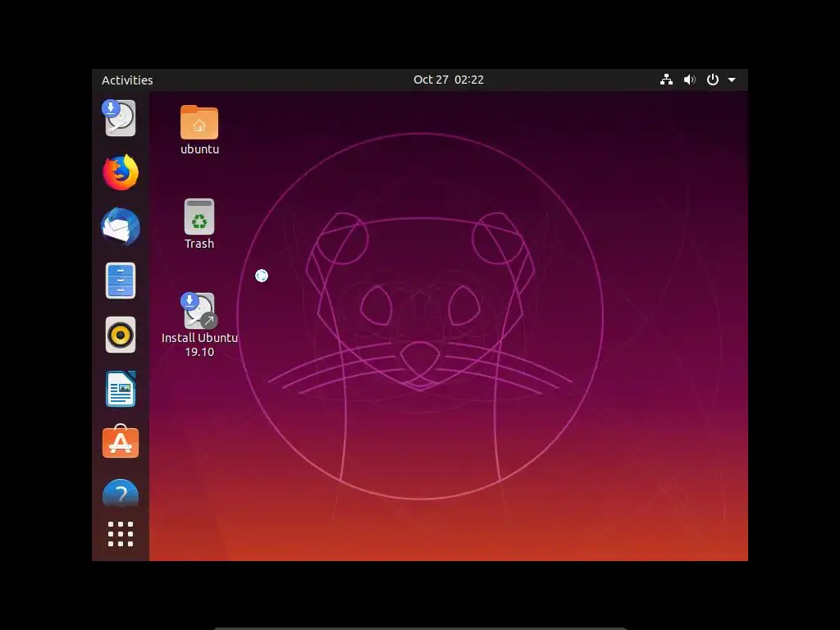Expand the system menu arrow
The image size is (840, 630).
pyautogui.click(x=732, y=80)
